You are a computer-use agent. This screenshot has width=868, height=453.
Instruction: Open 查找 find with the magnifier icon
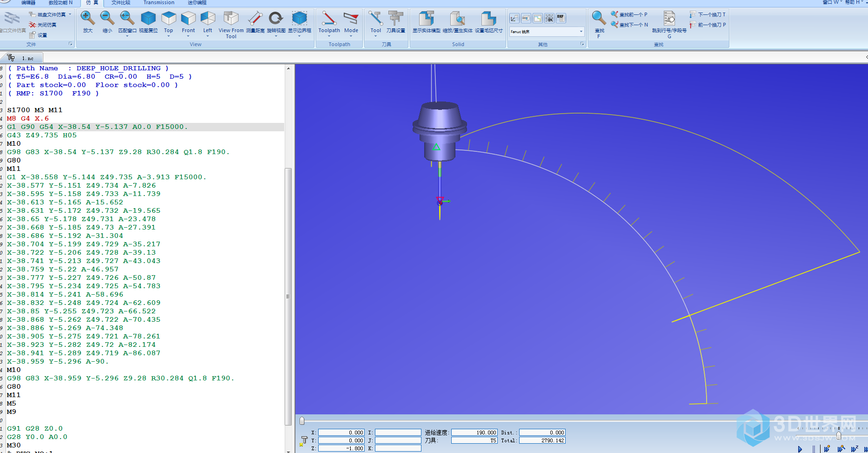tap(599, 19)
